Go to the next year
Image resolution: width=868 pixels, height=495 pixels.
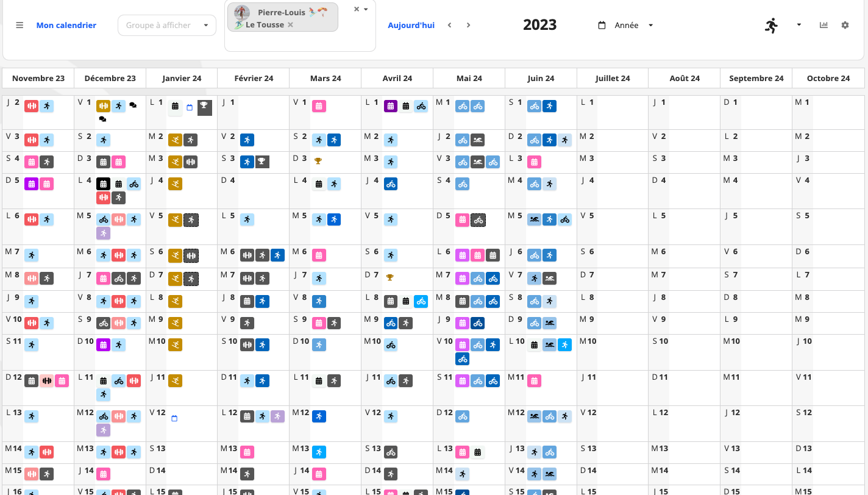[x=468, y=26]
